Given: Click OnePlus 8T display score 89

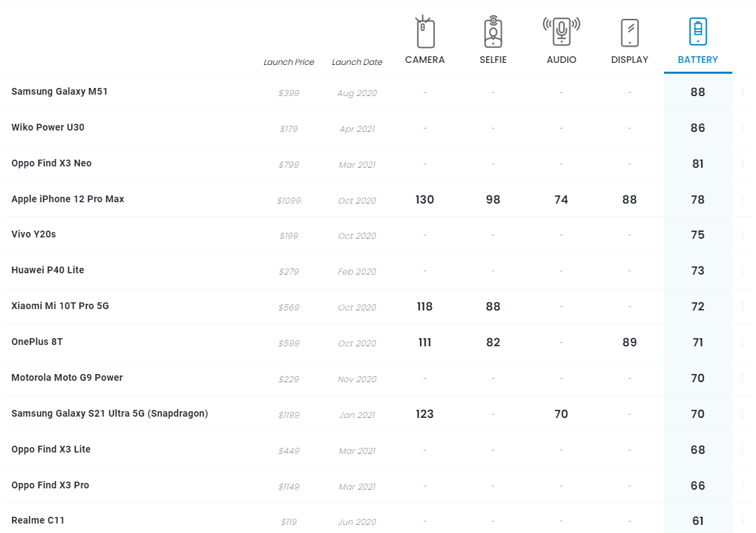Looking at the screenshot, I should tap(630, 342).
